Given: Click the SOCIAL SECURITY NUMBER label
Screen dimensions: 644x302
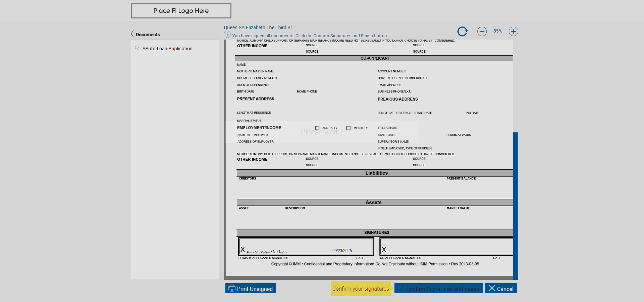Looking at the screenshot, I should pos(257,78).
